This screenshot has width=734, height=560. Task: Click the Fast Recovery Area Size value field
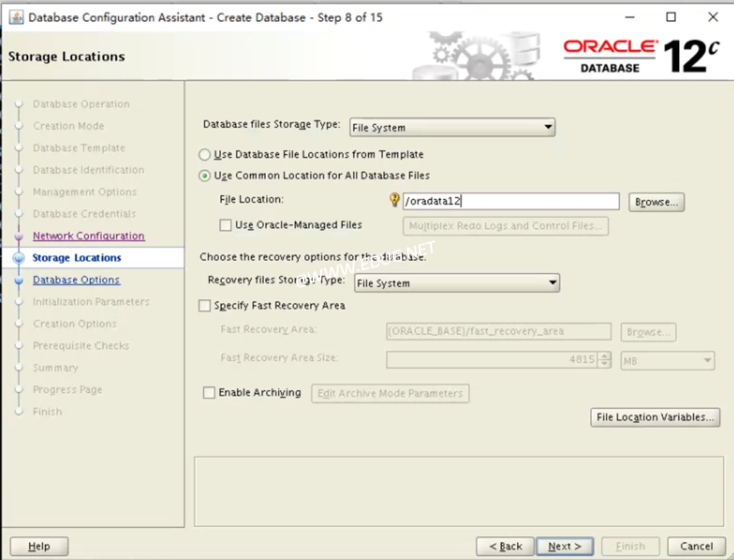coord(493,360)
